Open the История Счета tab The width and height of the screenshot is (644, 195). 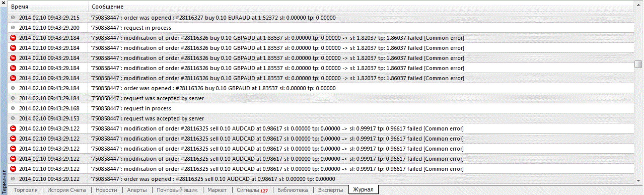click(x=67, y=190)
